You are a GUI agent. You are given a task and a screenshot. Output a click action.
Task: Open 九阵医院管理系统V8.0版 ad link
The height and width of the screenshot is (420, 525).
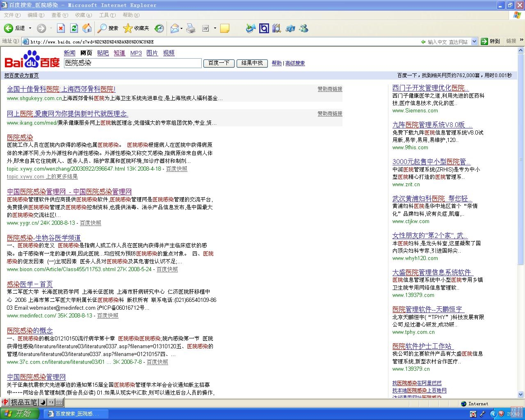click(x=432, y=125)
